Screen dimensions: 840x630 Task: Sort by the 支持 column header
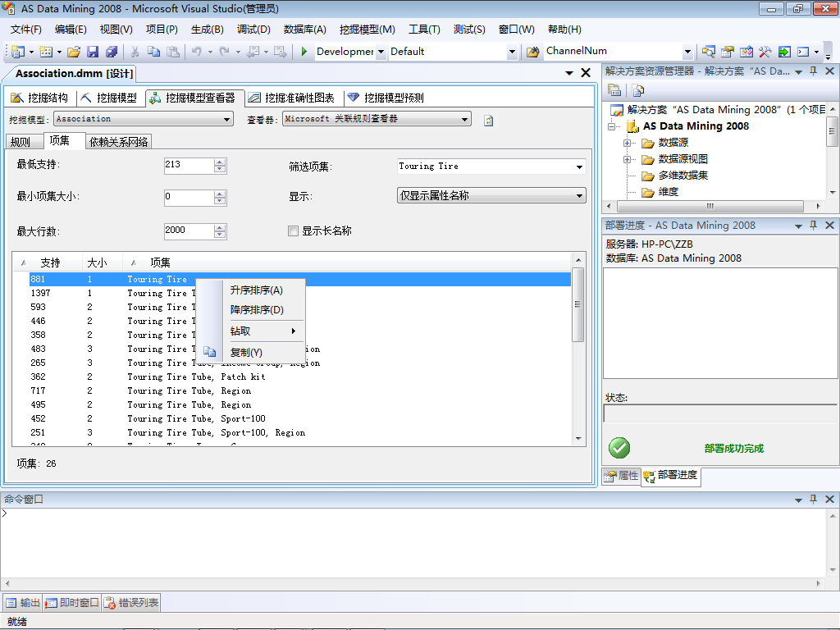point(50,262)
